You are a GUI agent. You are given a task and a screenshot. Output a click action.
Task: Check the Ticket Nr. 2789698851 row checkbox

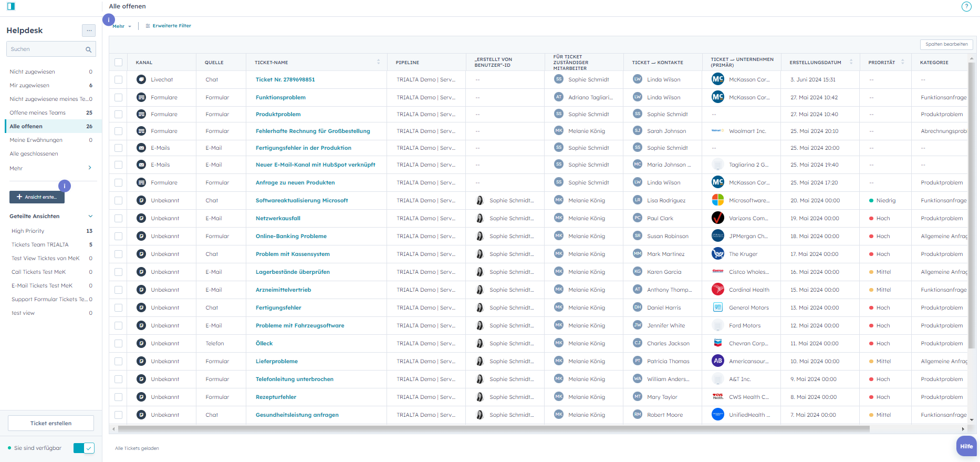(118, 80)
